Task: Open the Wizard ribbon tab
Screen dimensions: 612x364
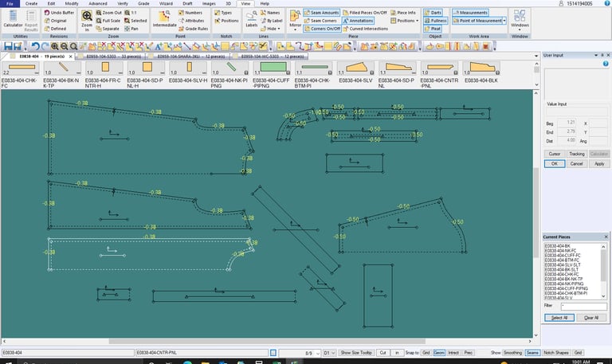Action: 166,3
